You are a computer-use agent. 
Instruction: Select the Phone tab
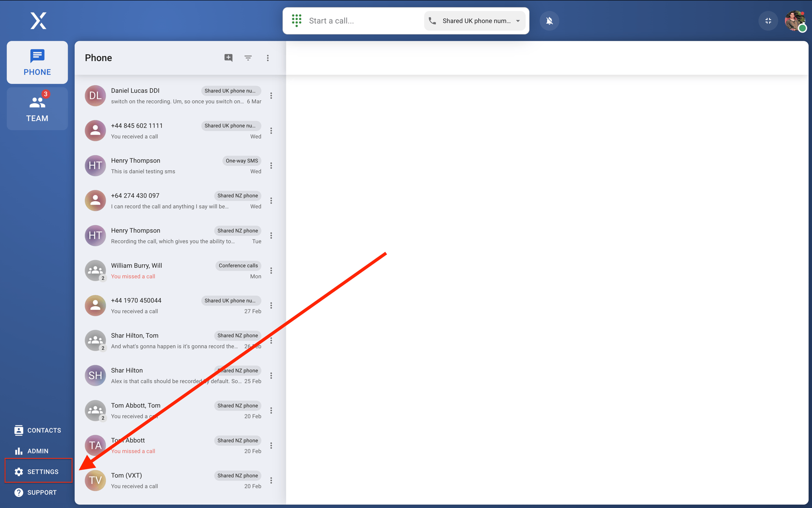coord(37,63)
